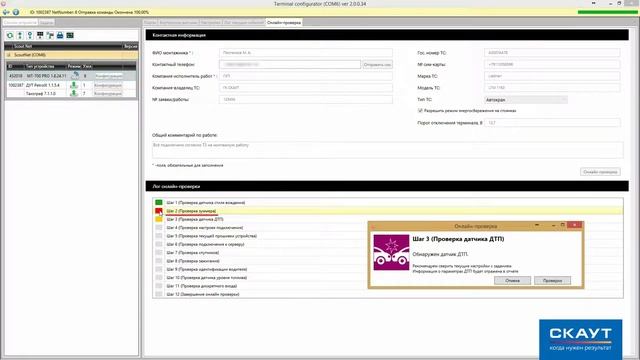Expand the ScoutNet (COM6) tree node

point(9,55)
